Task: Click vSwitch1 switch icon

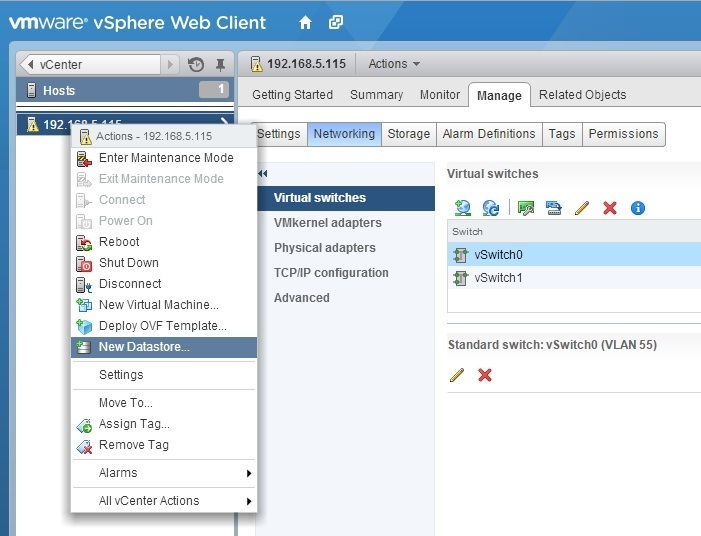Action: tap(460, 278)
